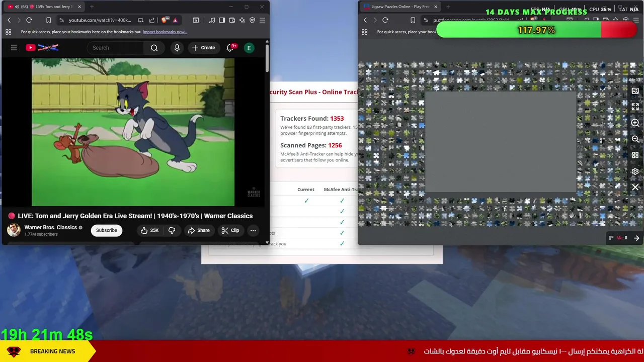Click the puzzle next arrow at bottom right
This screenshot has height=362, width=644.
point(636,238)
